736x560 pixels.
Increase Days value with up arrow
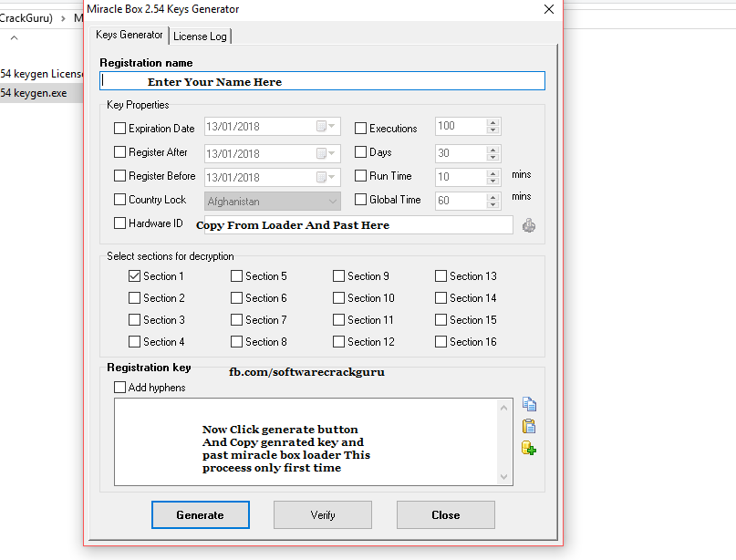492,150
